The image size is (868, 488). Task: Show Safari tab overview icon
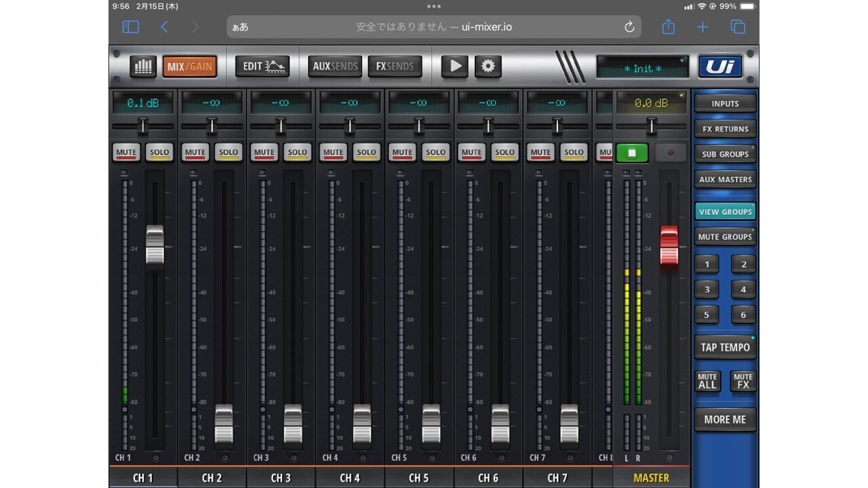pos(738,27)
